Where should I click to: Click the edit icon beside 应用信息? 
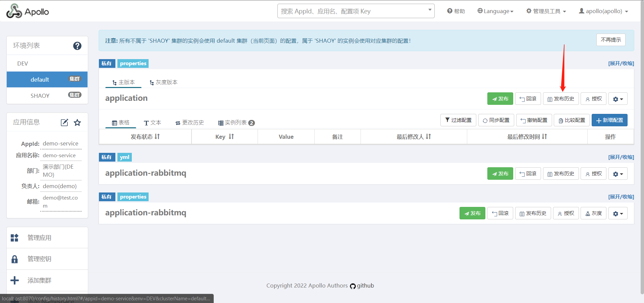pos(64,123)
